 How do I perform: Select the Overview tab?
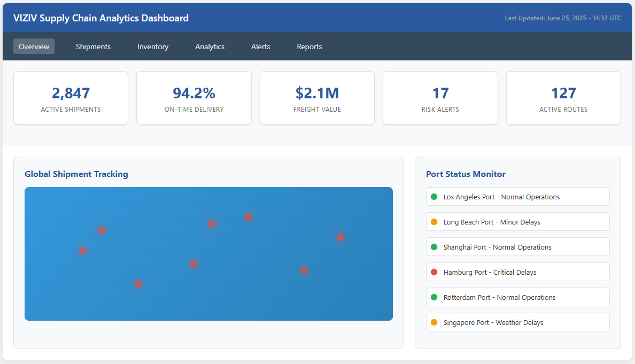pos(34,47)
